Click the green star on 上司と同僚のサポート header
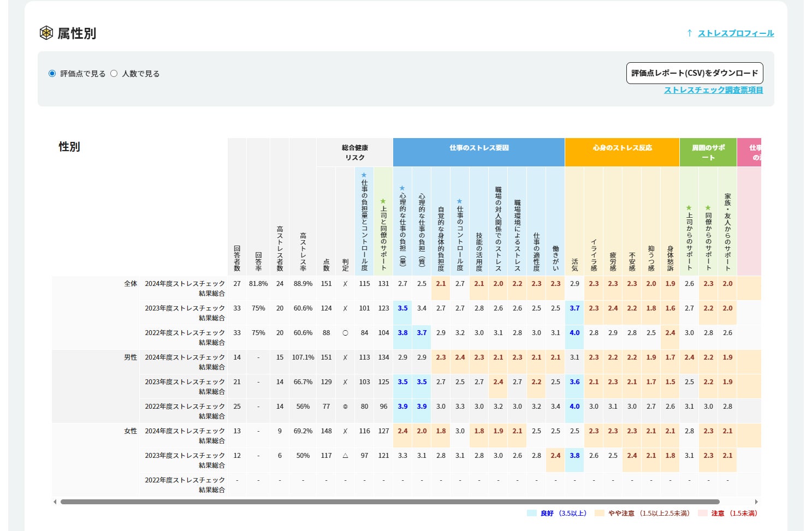 [x=383, y=201]
